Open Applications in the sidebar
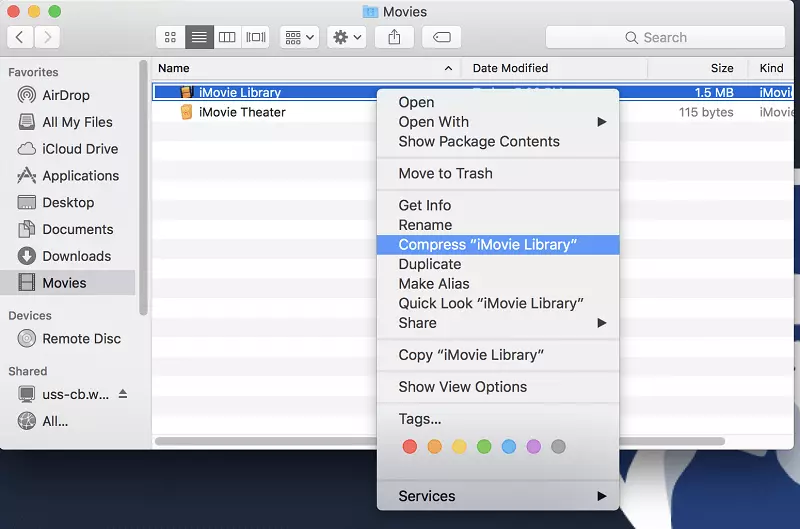Image resolution: width=800 pixels, height=529 pixels. [67, 176]
